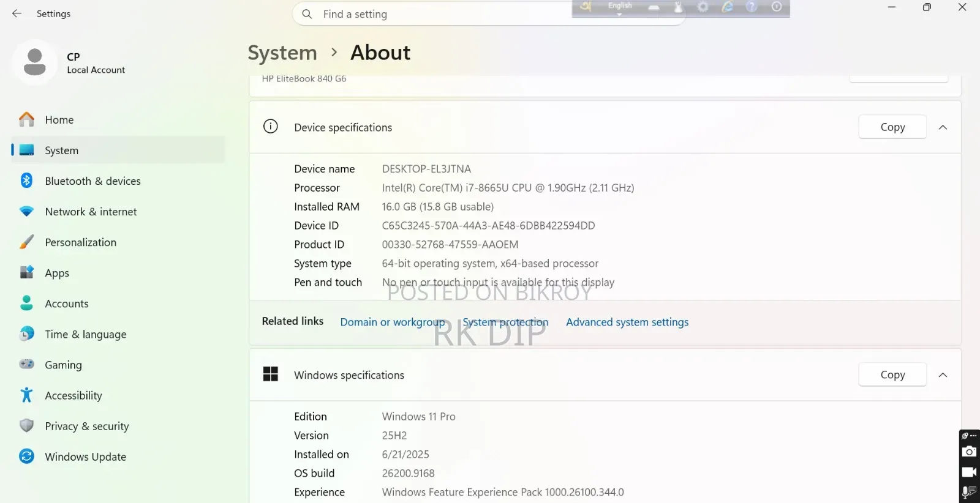Viewport: 980px width, 503px height.
Task: Click the Related links label
Action: pos(293,321)
